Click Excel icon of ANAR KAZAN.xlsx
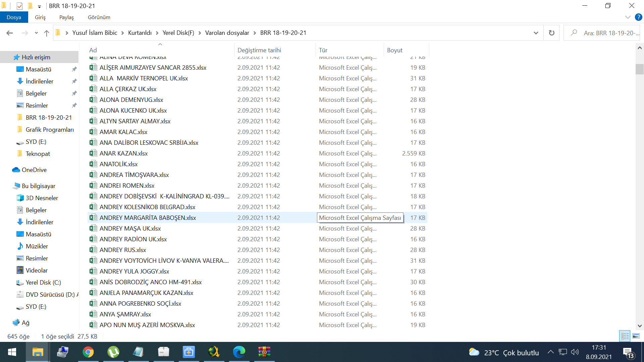This screenshot has width=644, height=362. [x=93, y=153]
